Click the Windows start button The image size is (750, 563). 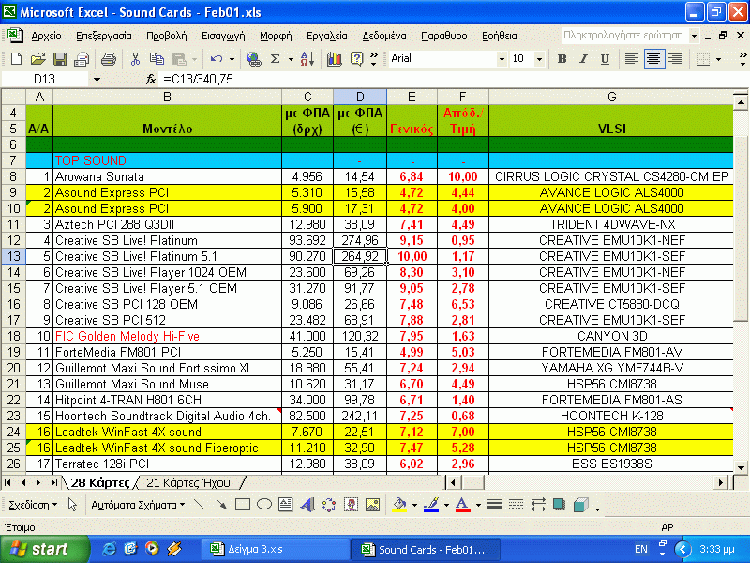[x=45, y=549]
